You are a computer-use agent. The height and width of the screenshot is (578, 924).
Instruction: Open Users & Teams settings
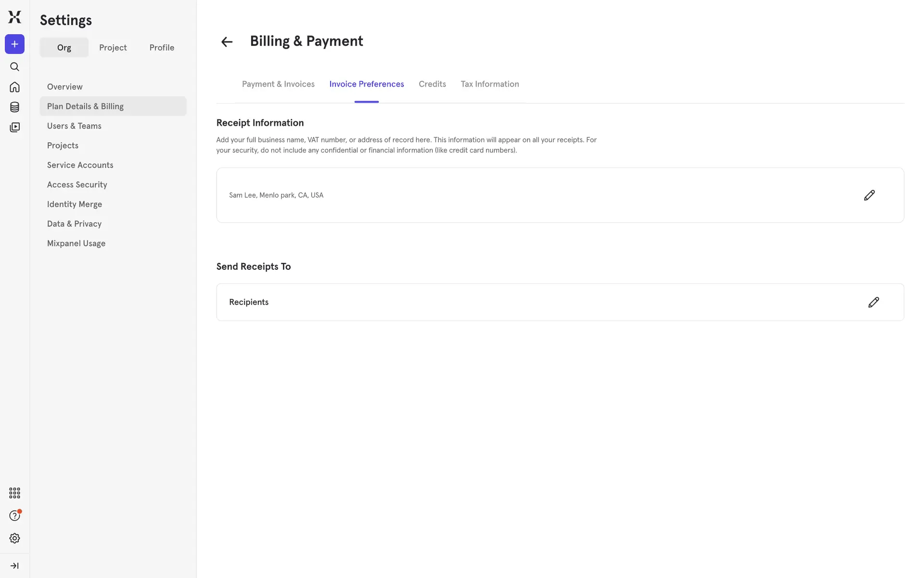click(74, 126)
